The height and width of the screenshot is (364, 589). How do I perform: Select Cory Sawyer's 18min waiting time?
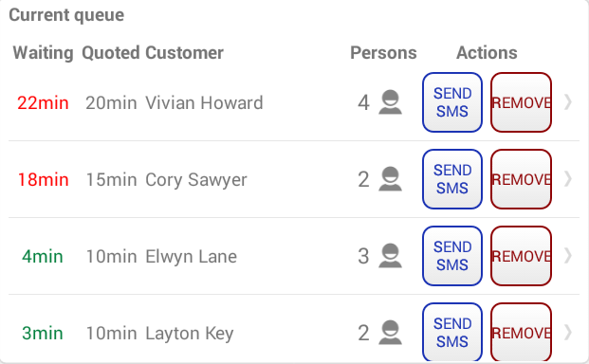(x=44, y=179)
